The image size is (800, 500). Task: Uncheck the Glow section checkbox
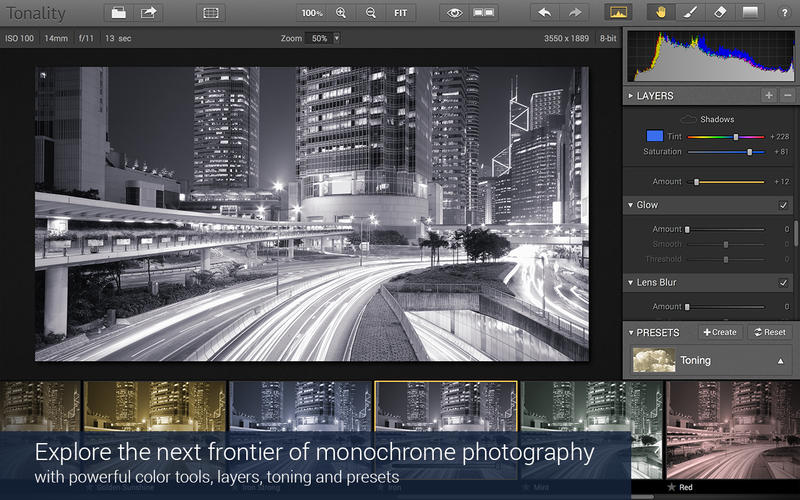coord(783,205)
